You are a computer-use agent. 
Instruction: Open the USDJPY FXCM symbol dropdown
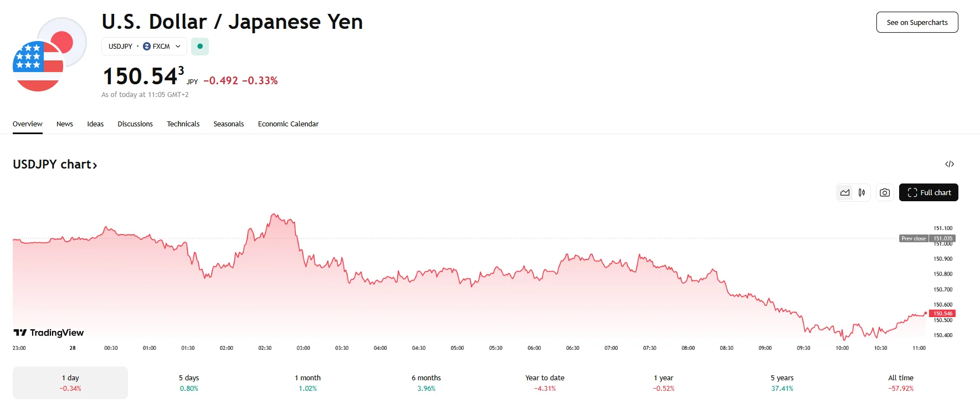point(144,47)
